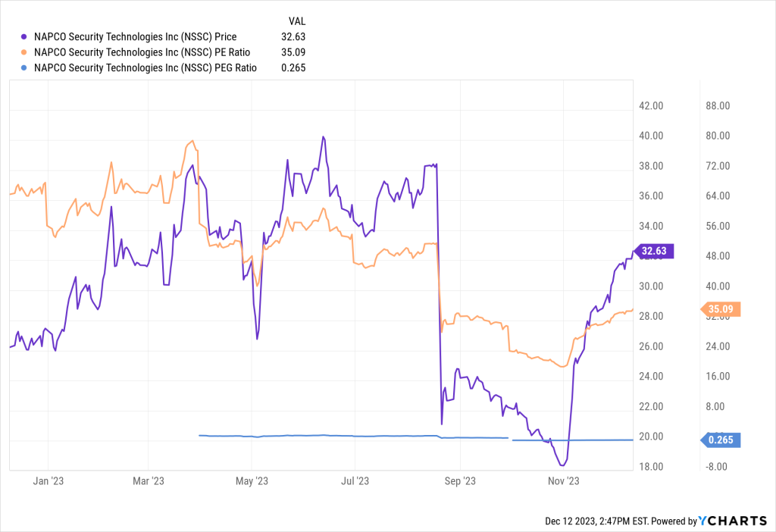Image resolution: width=776 pixels, height=532 pixels.
Task: Click the 88.00 ratio axis label
Action: [717, 106]
